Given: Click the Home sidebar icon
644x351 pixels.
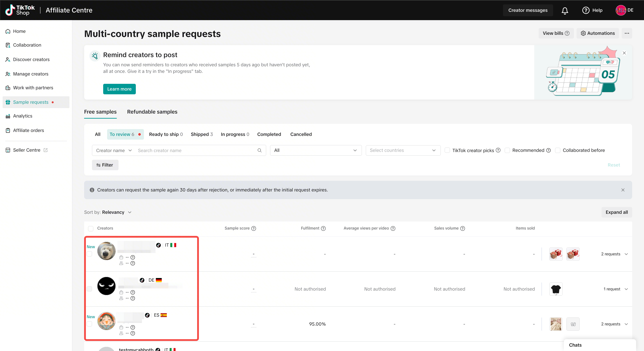Looking at the screenshot, I should pyautogui.click(x=8, y=31).
